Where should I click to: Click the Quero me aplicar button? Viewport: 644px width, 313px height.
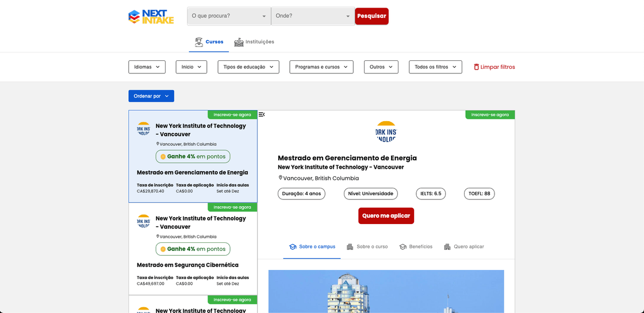pyautogui.click(x=386, y=216)
